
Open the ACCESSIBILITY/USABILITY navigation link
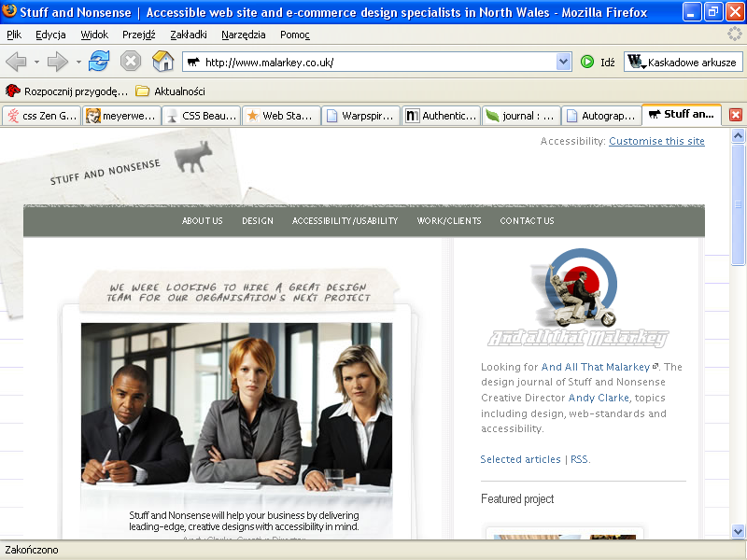coord(345,220)
